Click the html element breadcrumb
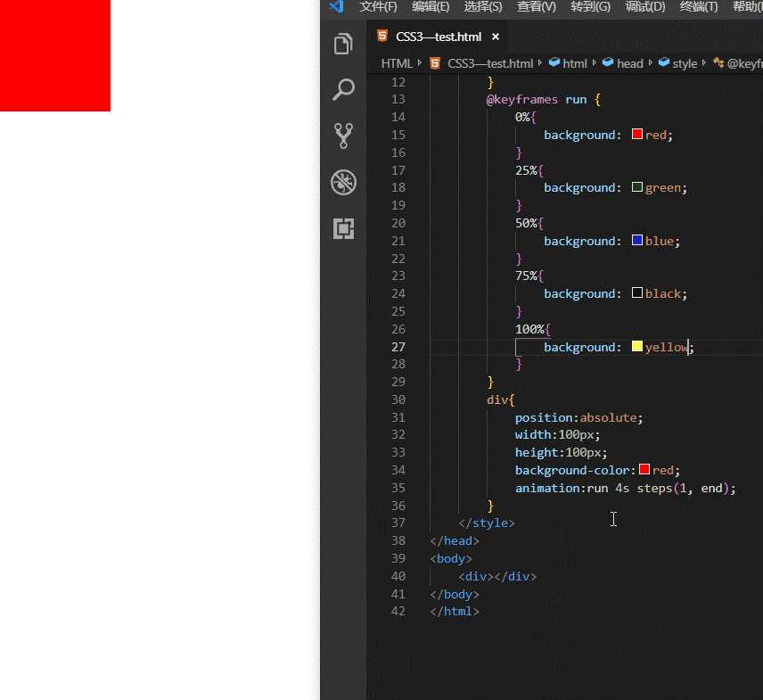This screenshot has height=700, width=763. [x=575, y=63]
